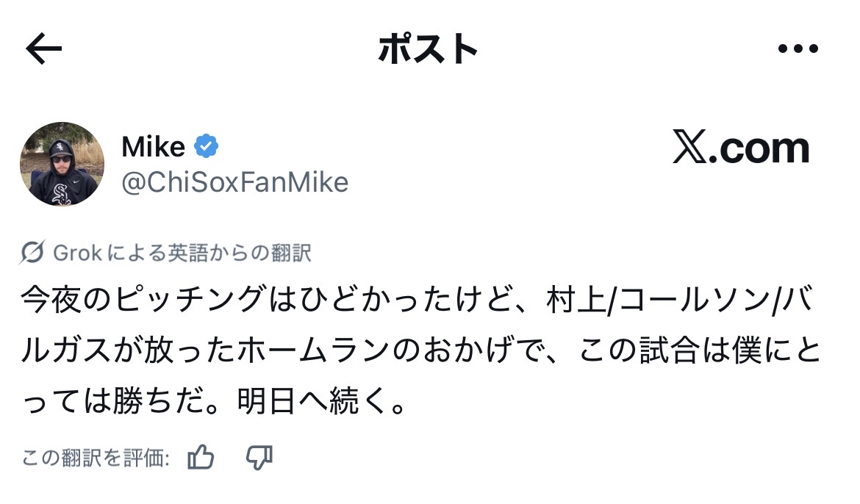Open the @ChiSoxFanMike handle link
Screen dimensions: 860x504
click(234, 182)
